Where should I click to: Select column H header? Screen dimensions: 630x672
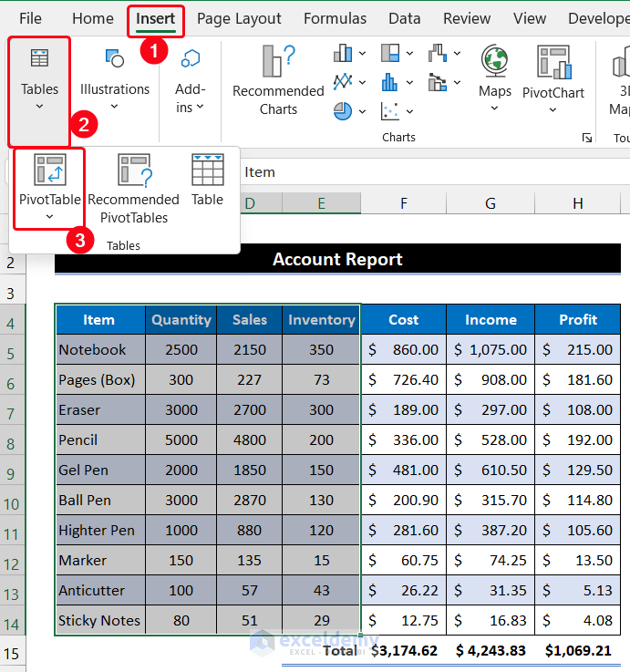[577, 203]
